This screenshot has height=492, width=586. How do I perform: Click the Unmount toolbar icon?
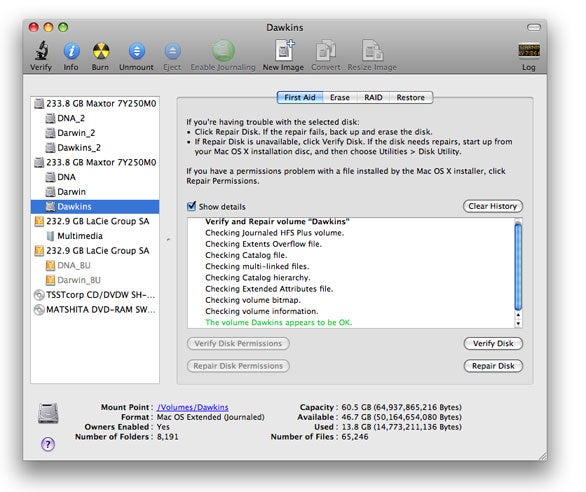(x=137, y=51)
